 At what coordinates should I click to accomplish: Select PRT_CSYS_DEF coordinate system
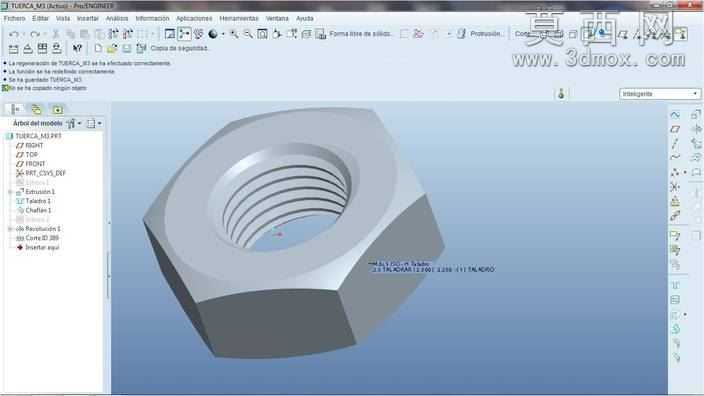[45, 173]
